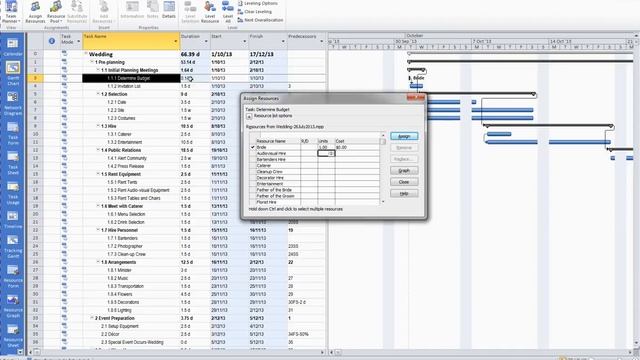Click the Level All ribbon icon

click(228, 12)
